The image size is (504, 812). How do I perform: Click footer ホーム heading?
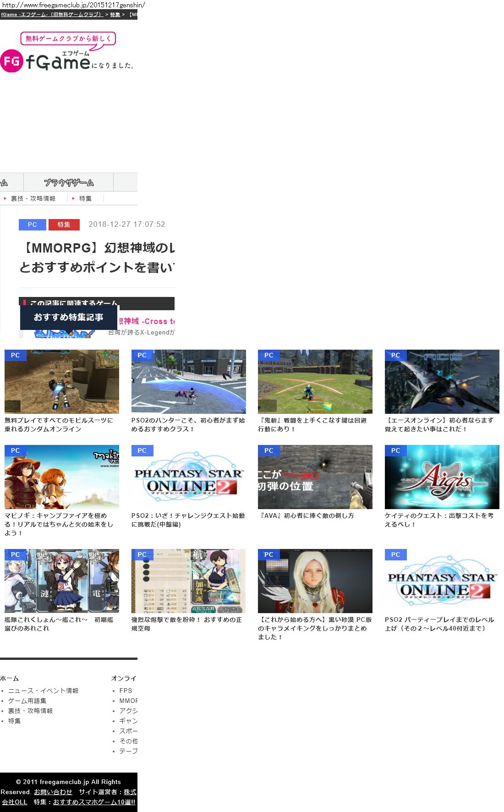pos(10,678)
